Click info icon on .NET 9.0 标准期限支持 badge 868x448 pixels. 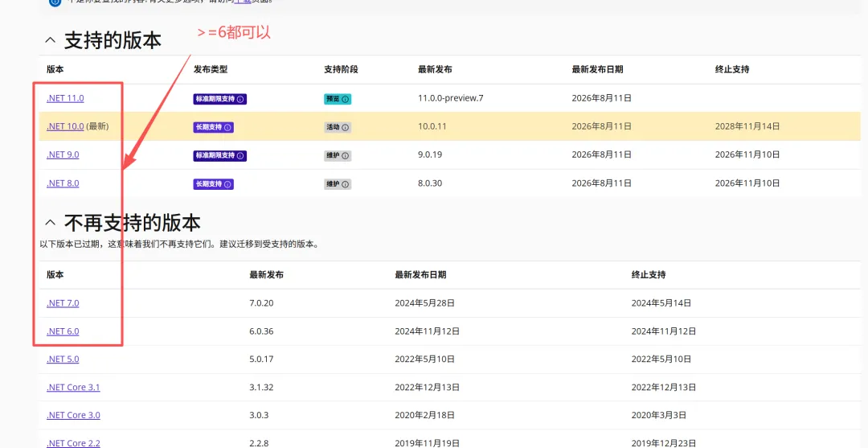[x=241, y=156]
